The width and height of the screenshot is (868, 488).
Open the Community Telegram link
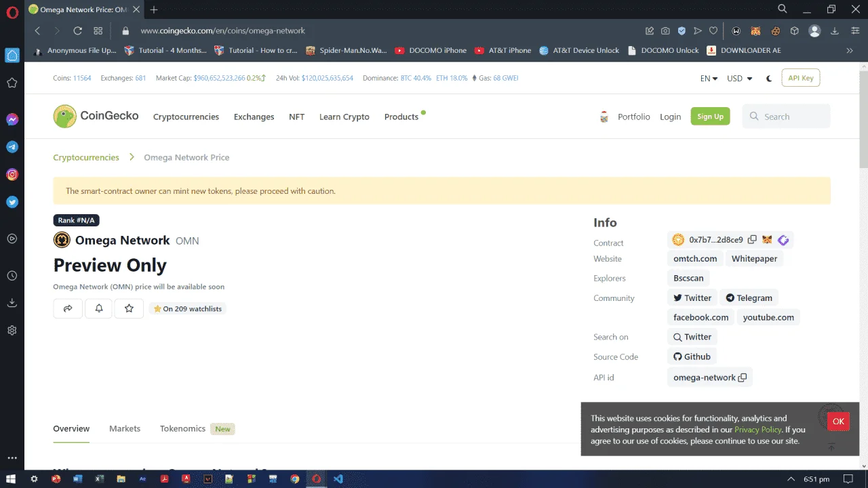tap(749, 298)
